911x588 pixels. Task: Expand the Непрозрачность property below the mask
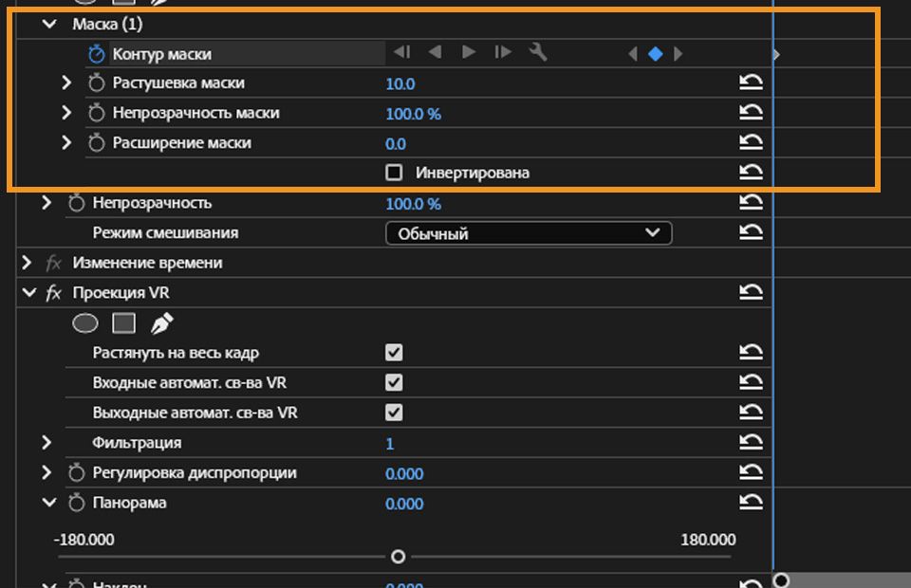[x=46, y=203]
